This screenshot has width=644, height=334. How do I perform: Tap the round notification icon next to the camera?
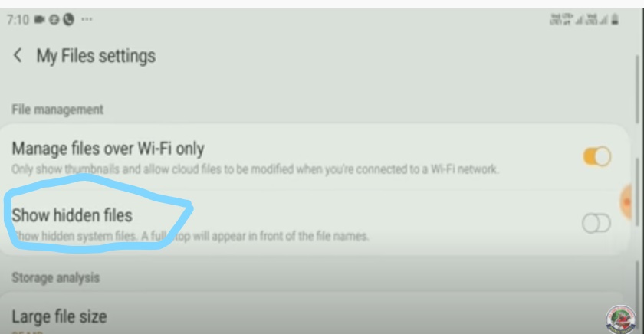point(54,19)
